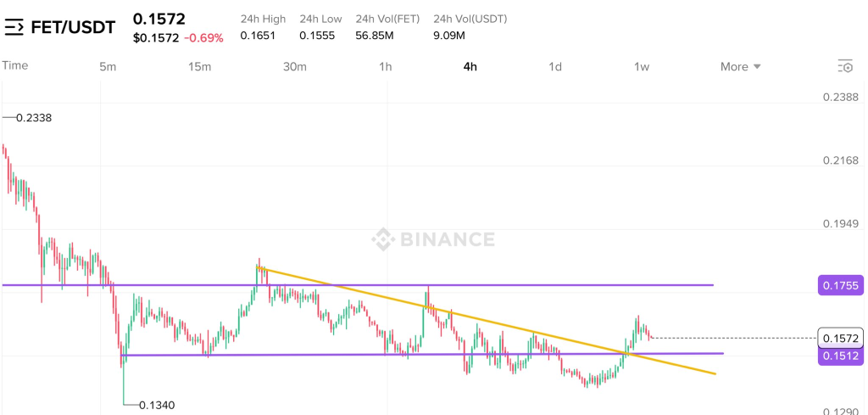Switch to the 1w interval
The width and height of the screenshot is (868, 415).
point(641,66)
